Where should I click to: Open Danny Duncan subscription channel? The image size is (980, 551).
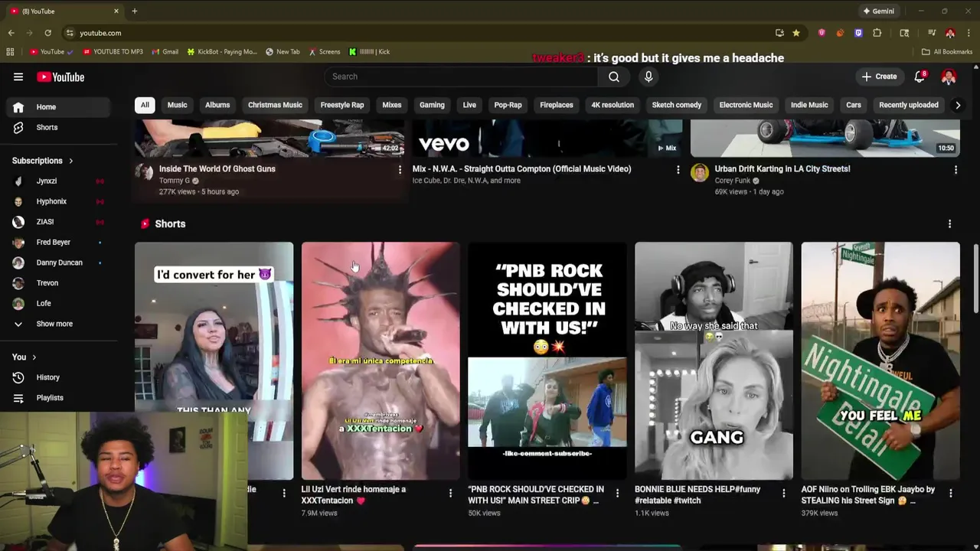[x=59, y=262]
